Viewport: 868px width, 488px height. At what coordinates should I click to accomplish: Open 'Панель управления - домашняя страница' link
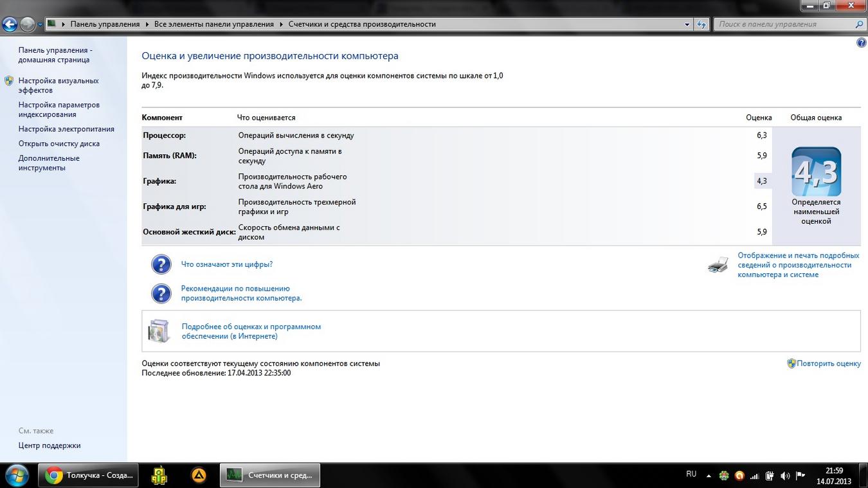pos(55,55)
